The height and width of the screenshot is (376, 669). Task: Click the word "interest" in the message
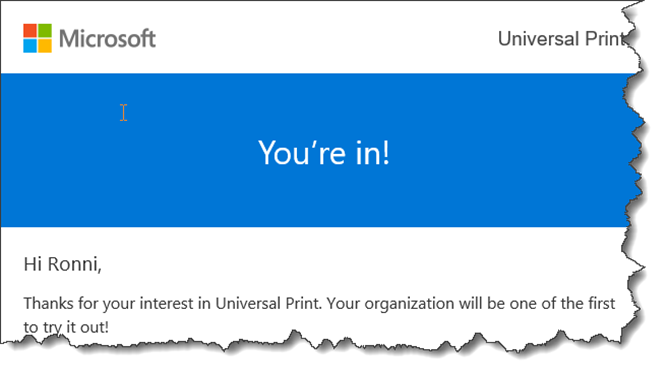click(x=166, y=303)
